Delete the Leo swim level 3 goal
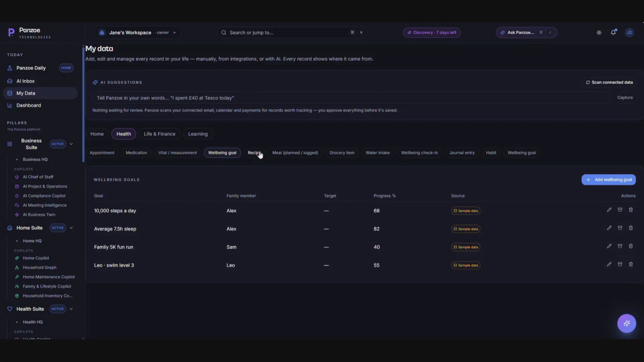644x362 pixels. [631, 264]
